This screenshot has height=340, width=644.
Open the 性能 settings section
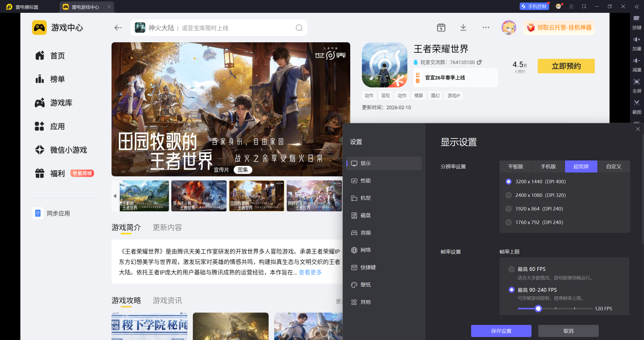(x=365, y=181)
